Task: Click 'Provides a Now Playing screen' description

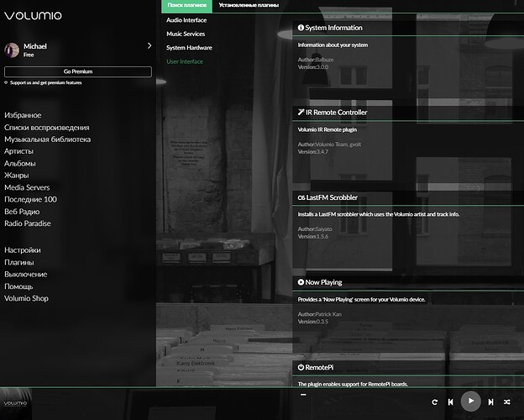Action: click(362, 300)
